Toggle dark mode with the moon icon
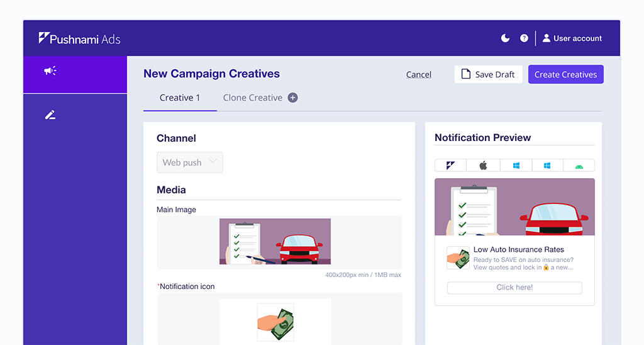The image size is (644, 345). pos(505,38)
